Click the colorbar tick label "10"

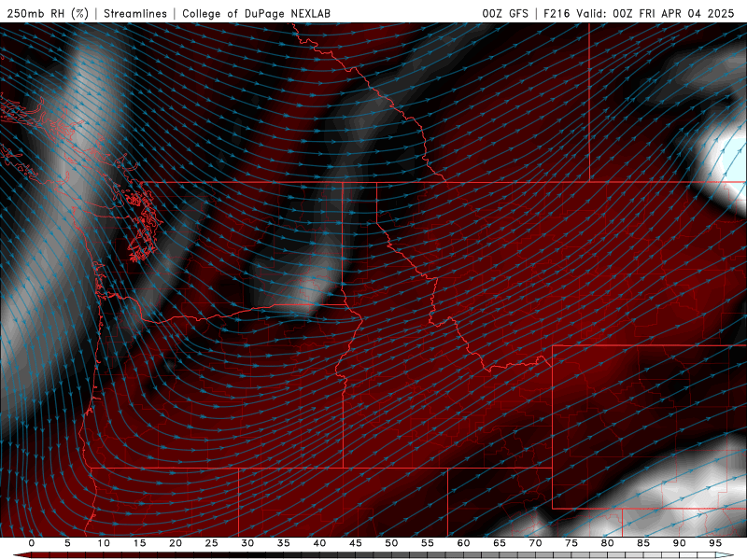104,543
